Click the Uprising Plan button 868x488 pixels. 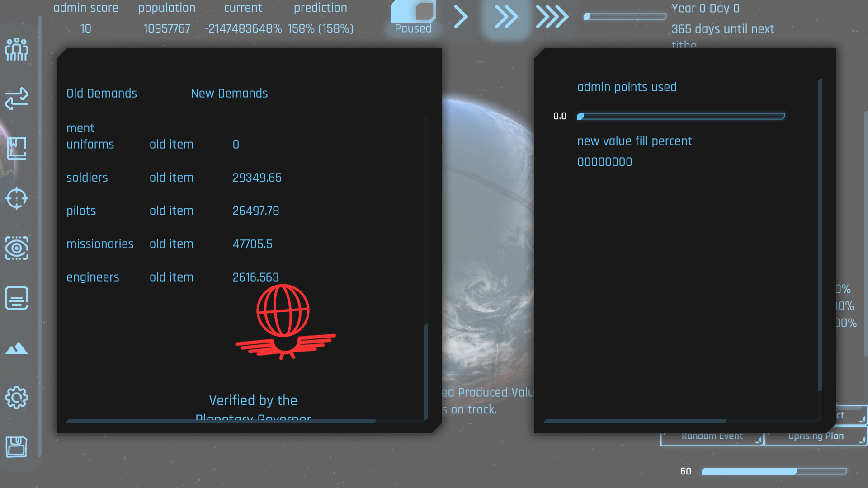(x=816, y=437)
